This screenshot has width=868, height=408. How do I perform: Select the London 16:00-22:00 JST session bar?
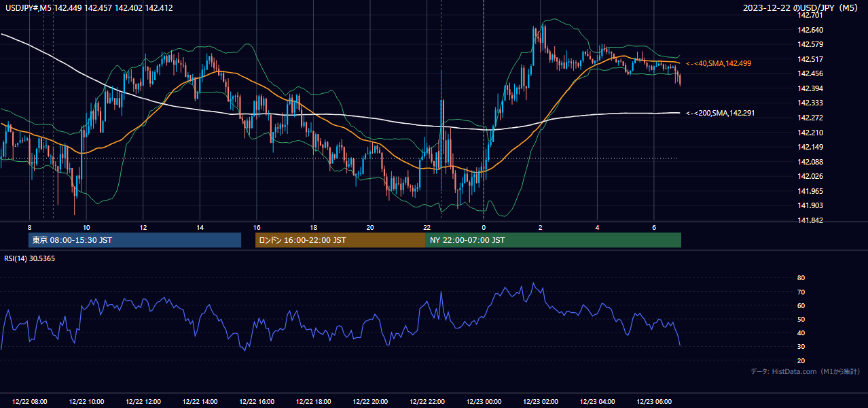[x=340, y=240]
